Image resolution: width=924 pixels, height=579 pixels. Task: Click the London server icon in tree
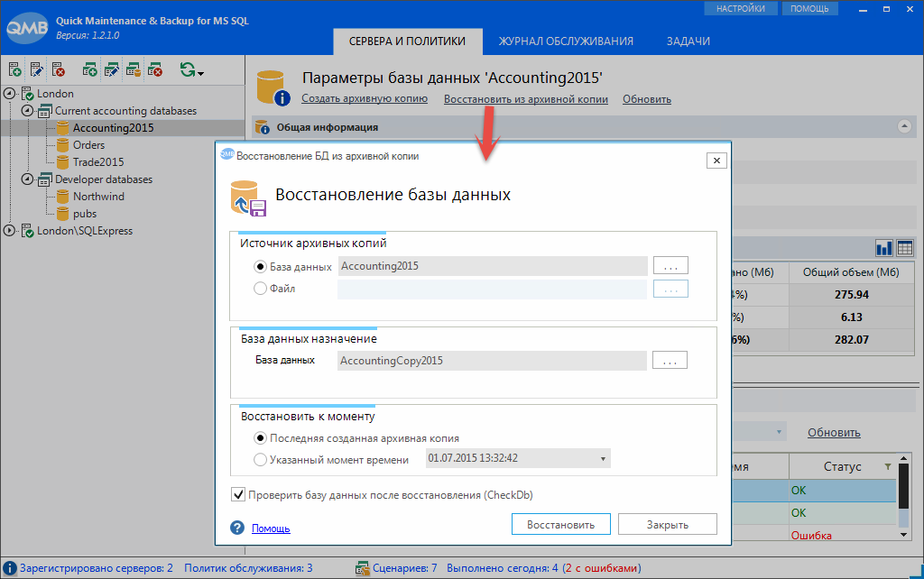[x=28, y=94]
